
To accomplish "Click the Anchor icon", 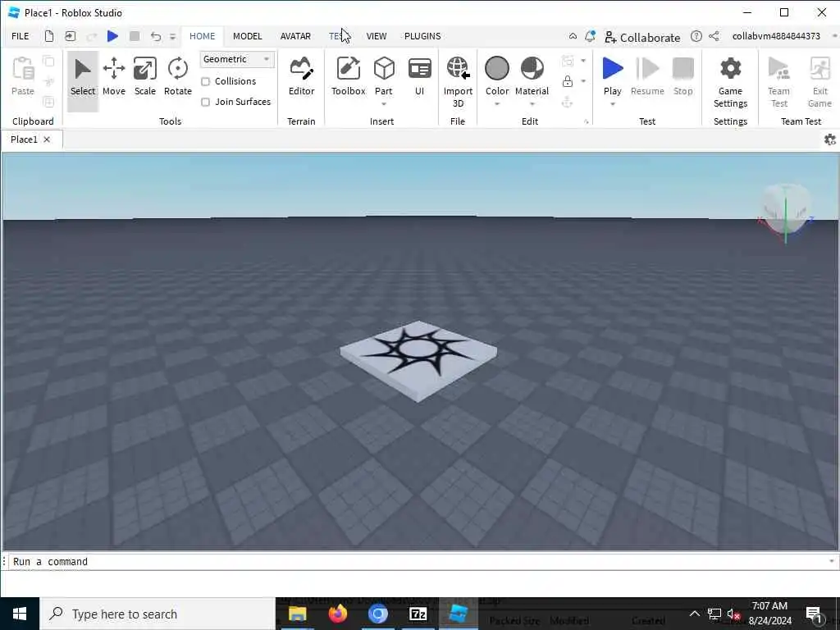I will pyautogui.click(x=568, y=102).
